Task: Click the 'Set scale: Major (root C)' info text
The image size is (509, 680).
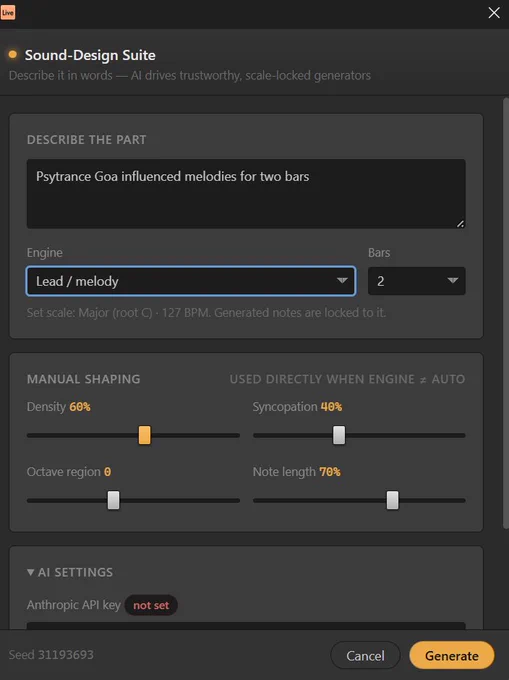Action: pos(206,313)
